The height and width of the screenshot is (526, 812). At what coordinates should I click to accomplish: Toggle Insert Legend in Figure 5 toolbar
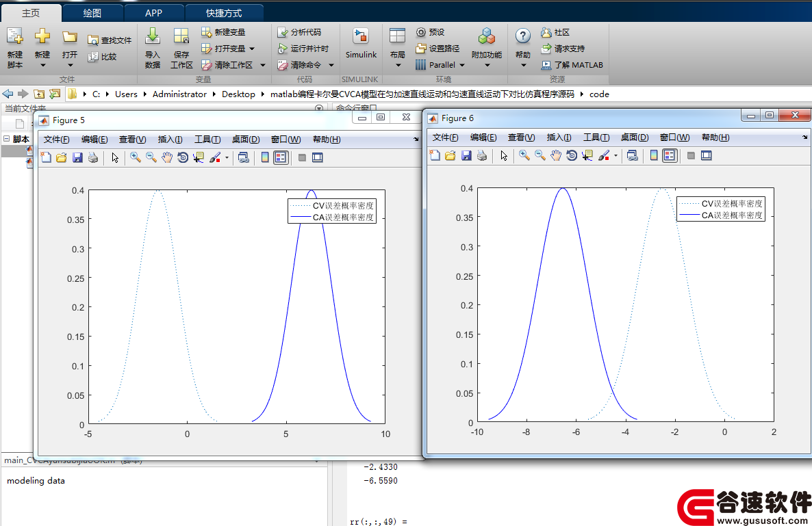[281, 158]
